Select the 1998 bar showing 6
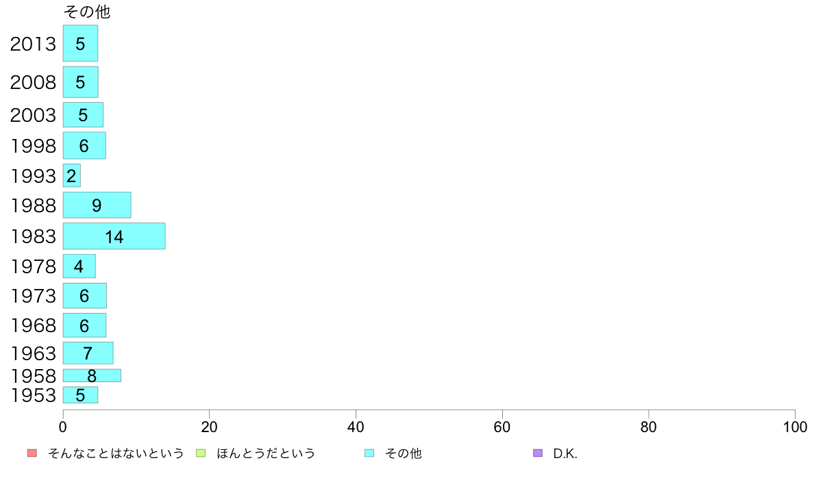The width and height of the screenshot is (814, 504). tap(84, 145)
